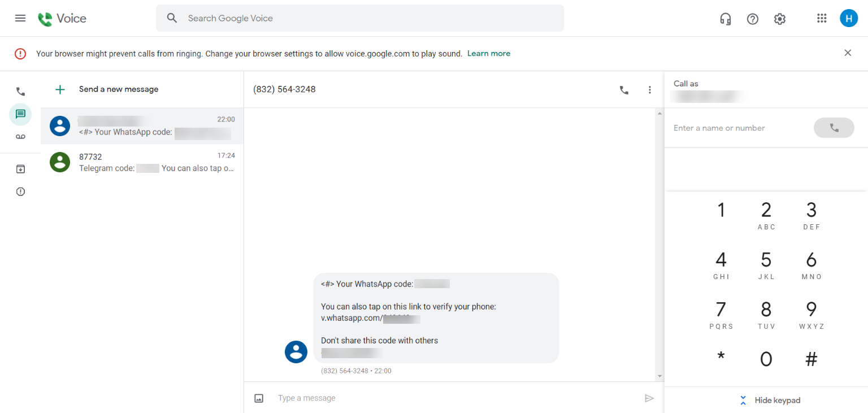Attach an image to the message
868x413 pixels.
259,398
